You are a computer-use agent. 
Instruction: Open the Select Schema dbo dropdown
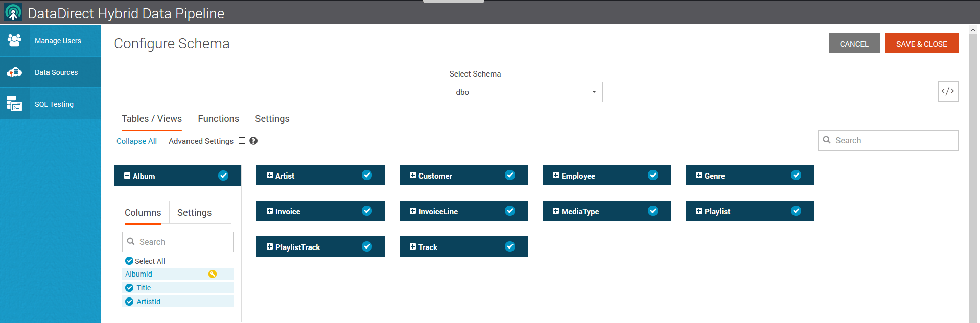526,92
